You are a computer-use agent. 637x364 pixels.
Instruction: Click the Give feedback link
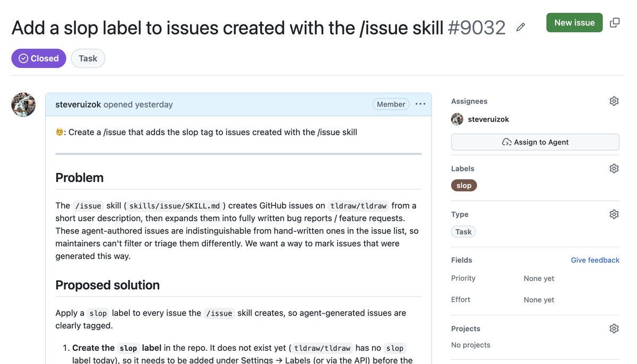[x=595, y=260]
